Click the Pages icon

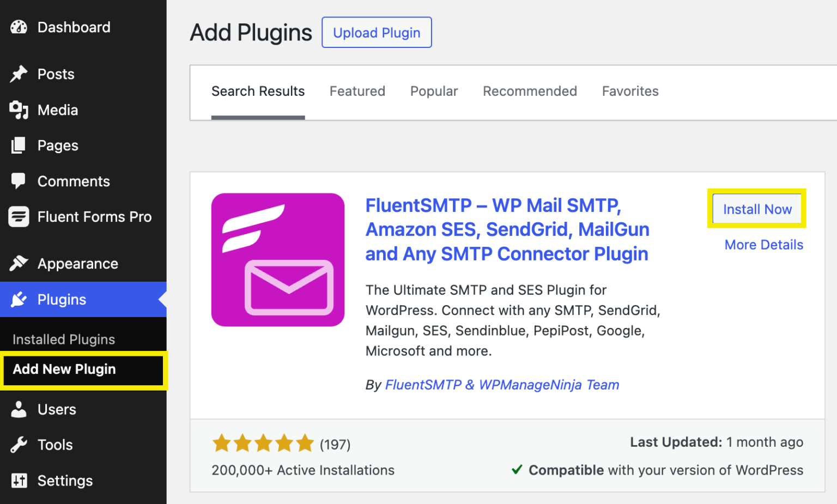19,145
